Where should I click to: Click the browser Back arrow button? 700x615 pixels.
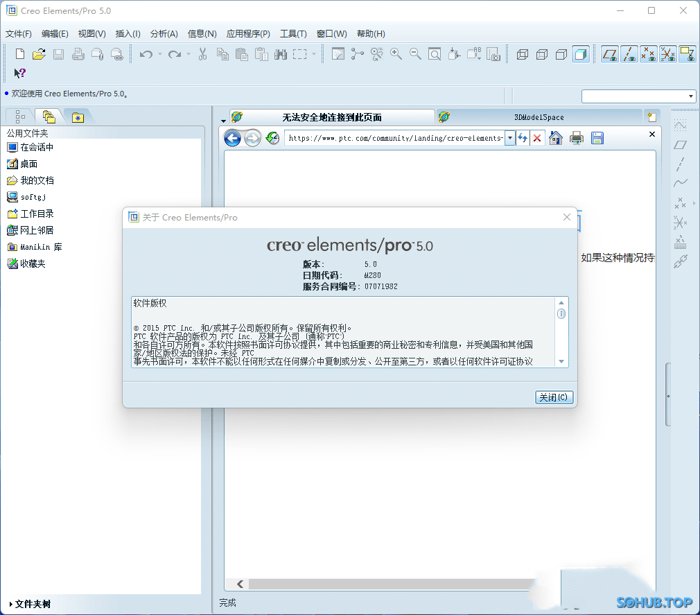[x=233, y=138]
